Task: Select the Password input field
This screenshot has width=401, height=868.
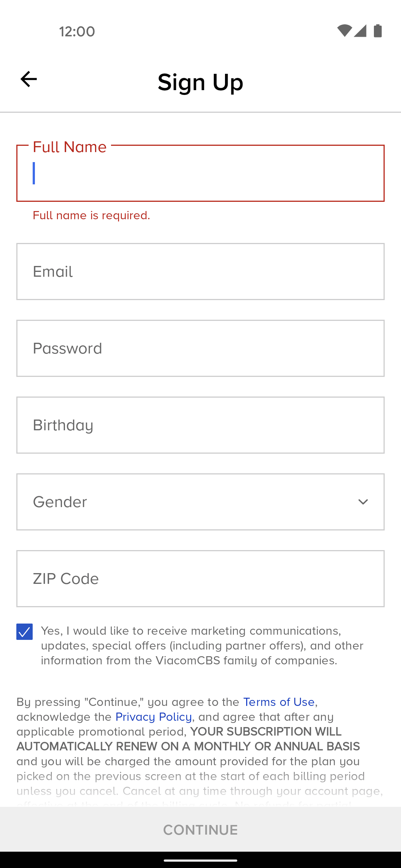Action: [x=200, y=348]
